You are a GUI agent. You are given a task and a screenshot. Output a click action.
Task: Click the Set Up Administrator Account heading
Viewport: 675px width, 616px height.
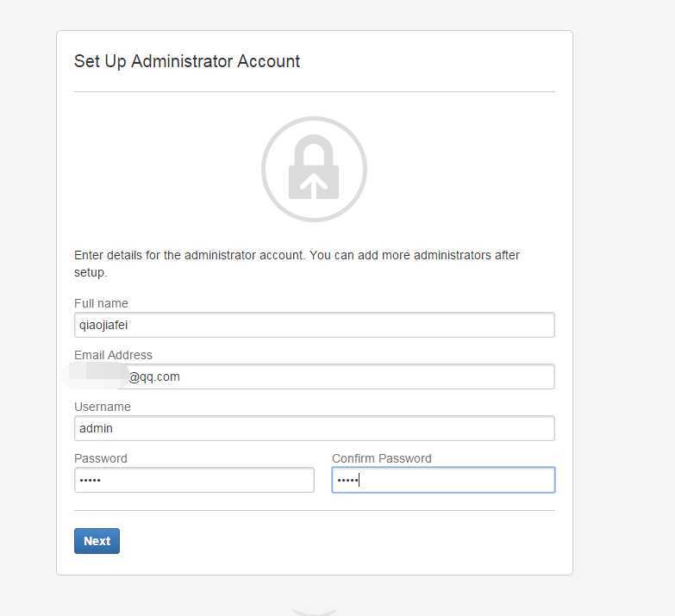click(x=187, y=61)
